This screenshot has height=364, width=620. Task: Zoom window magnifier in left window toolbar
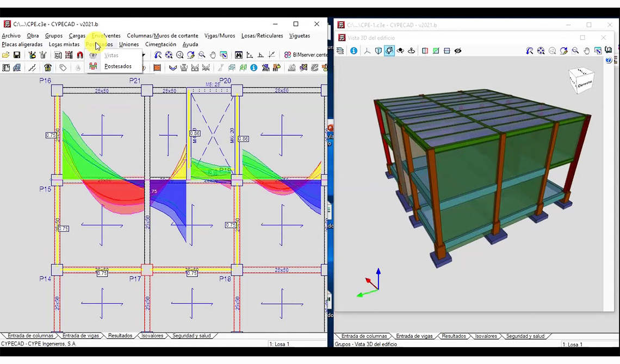click(202, 55)
